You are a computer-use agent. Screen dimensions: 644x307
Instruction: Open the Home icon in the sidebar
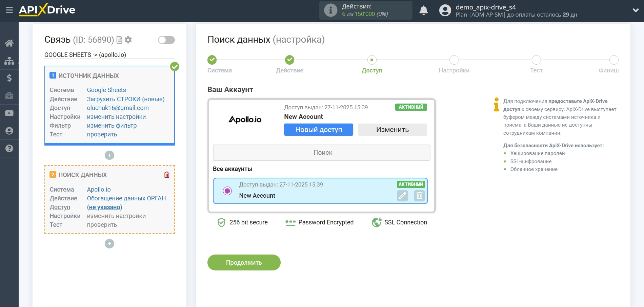[x=9, y=43]
